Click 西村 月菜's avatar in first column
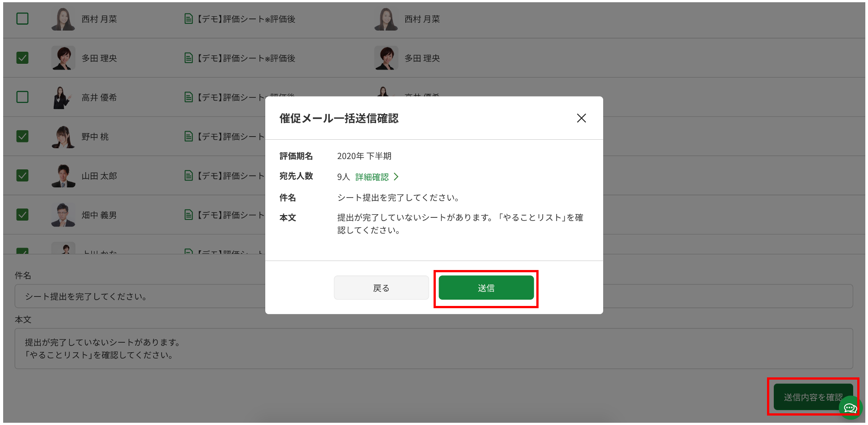Screen dimensions: 868x425 (x=63, y=19)
